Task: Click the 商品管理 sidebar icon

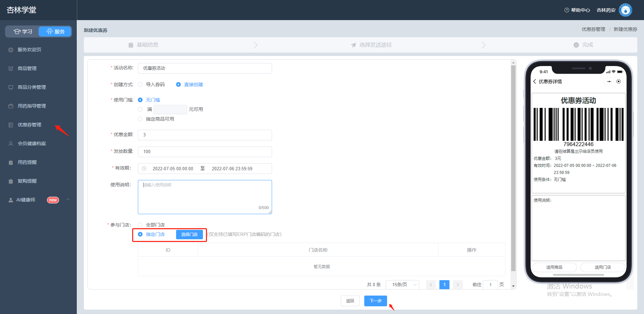Action: [11, 68]
